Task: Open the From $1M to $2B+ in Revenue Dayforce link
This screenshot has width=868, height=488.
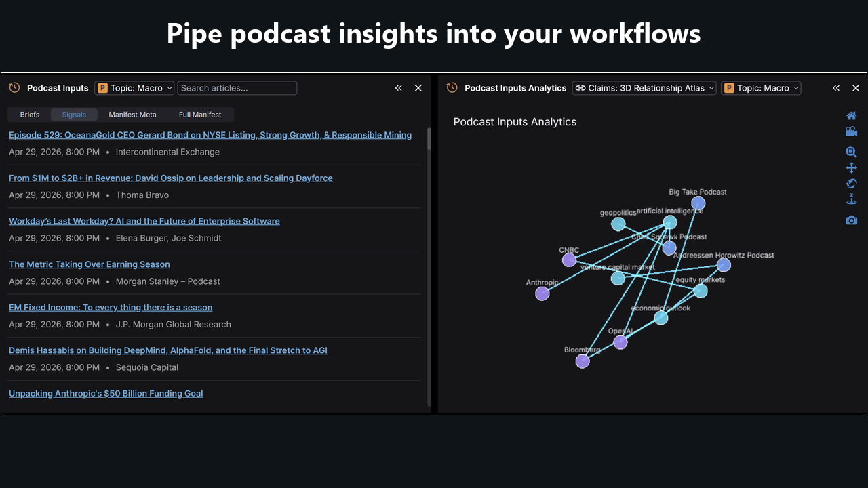Action: coord(171,178)
